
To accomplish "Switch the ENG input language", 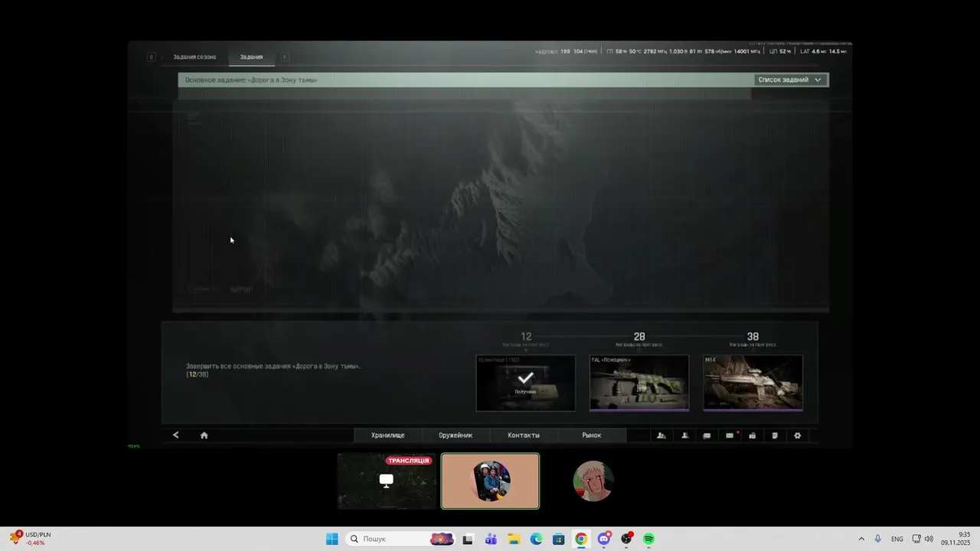I will 897,539.
